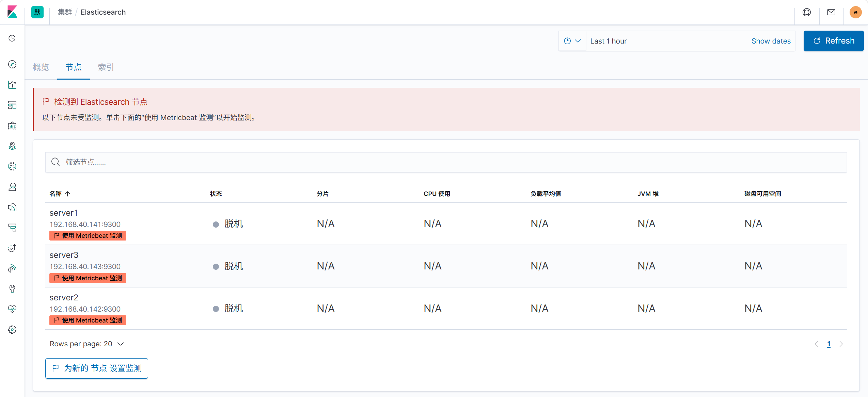This screenshot has height=397, width=868.
Task: Switch to the 索引 tab
Action: [106, 67]
